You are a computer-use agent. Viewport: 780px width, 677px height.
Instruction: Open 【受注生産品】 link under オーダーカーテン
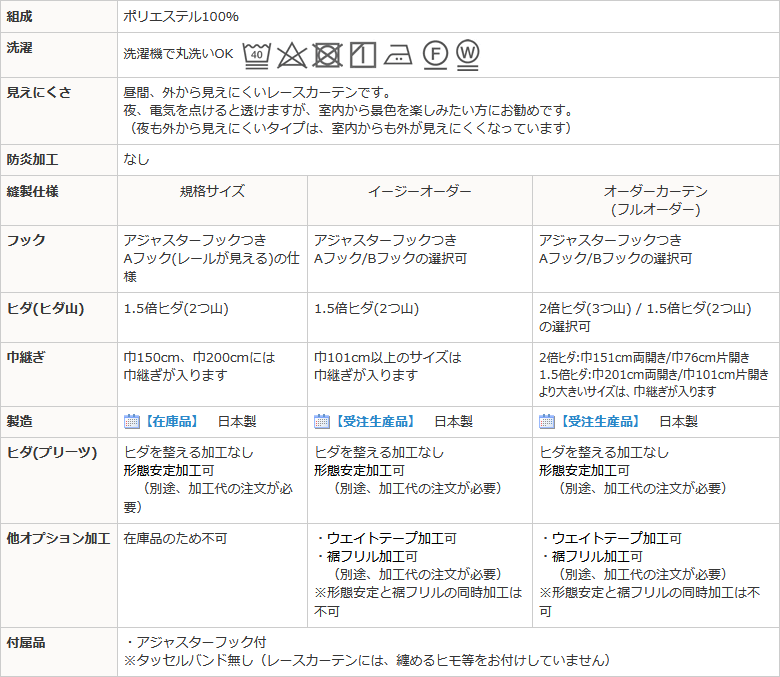click(600, 422)
